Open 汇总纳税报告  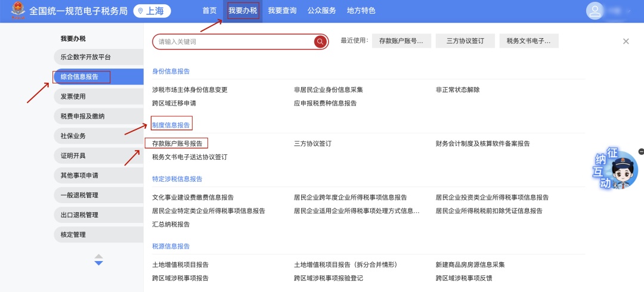[171, 224]
